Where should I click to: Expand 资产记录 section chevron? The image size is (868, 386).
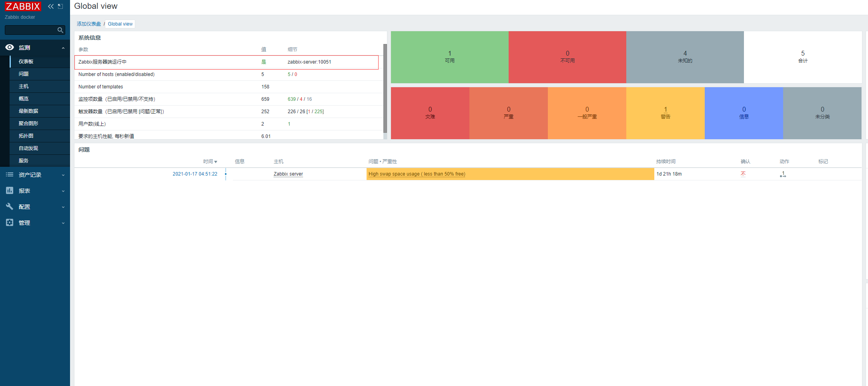63,175
